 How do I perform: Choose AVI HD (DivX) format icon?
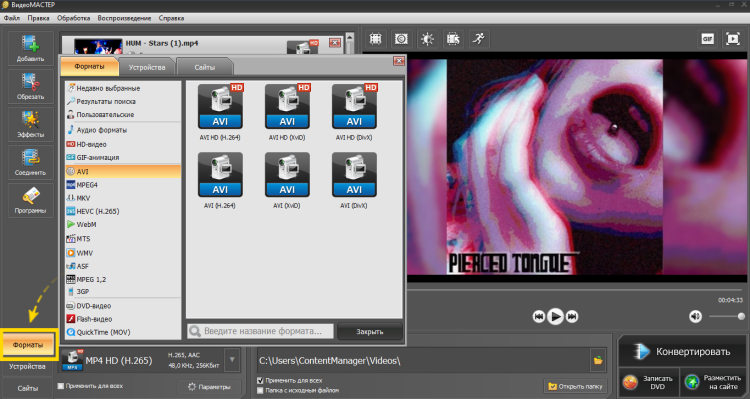point(354,107)
